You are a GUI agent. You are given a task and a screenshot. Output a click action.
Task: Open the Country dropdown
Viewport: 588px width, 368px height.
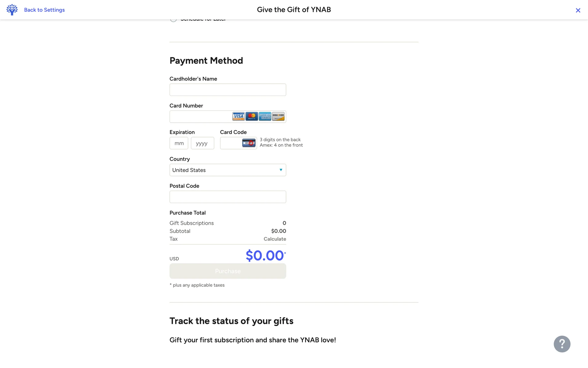(x=228, y=170)
